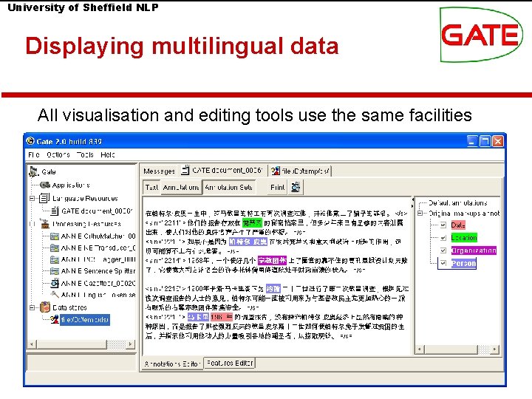Click the icon button beside Print

(x=296, y=187)
